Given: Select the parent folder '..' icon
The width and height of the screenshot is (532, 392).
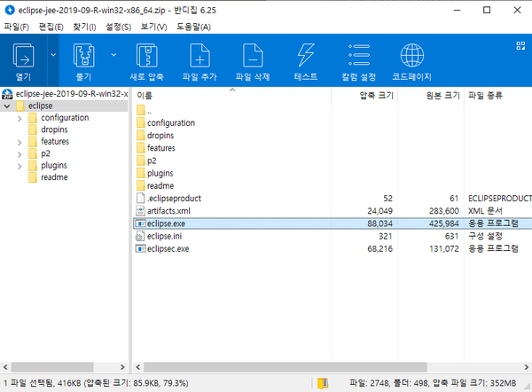Looking at the screenshot, I should tap(140, 110).
